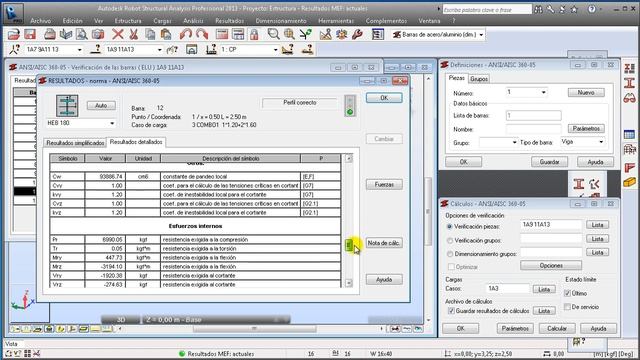Click search box Escriba palabra clave
The height and width of the screenshot is (360, 640).
(487, 9)
